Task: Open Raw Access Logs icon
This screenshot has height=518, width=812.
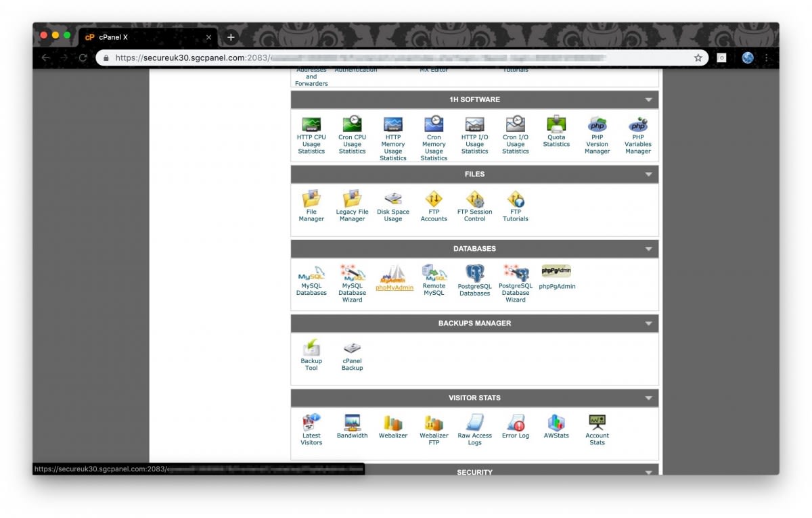Action: coord(475,423)
